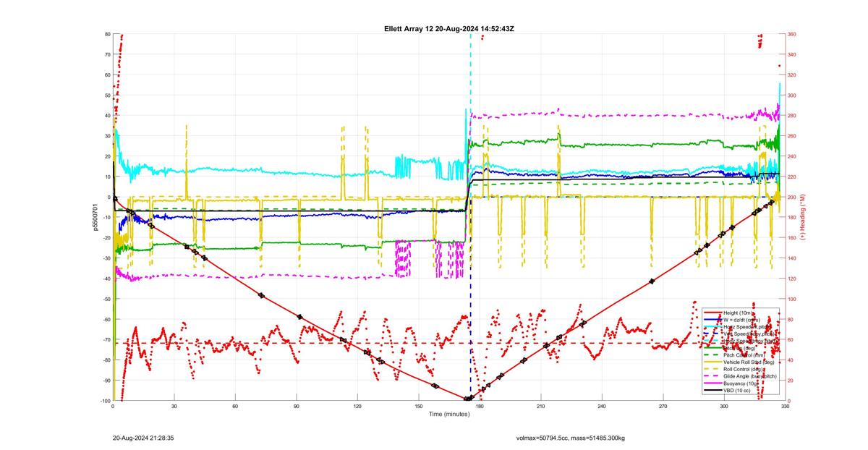Click the plot title 'Ellett Array 12 20-Aug-2024 14:52:43Z'
The width and height of the screenshot is (868, 450).
click(449, 29)
